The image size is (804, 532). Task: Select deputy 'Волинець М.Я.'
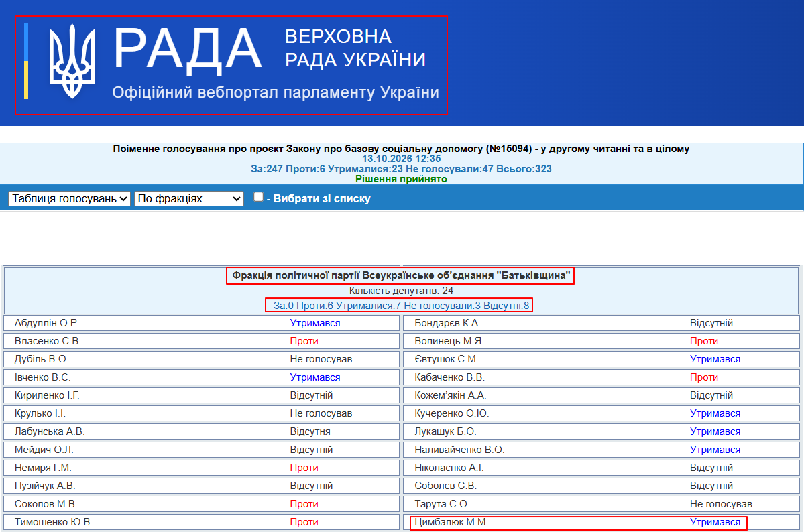tap(449, 341)
